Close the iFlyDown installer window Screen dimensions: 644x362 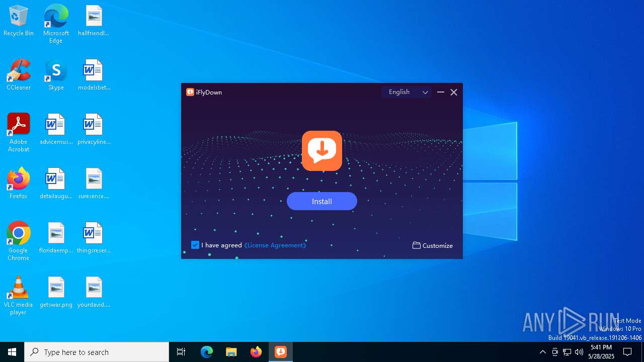pos(454,92)
